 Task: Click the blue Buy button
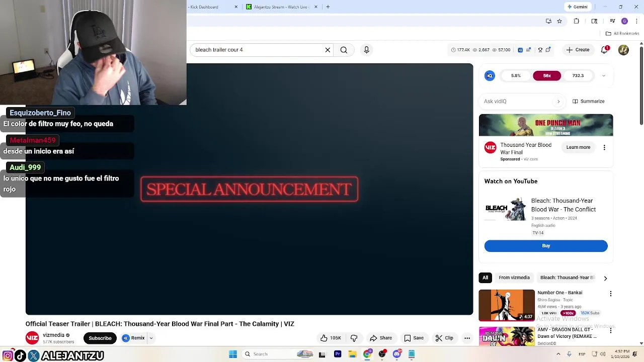point(546,246)
